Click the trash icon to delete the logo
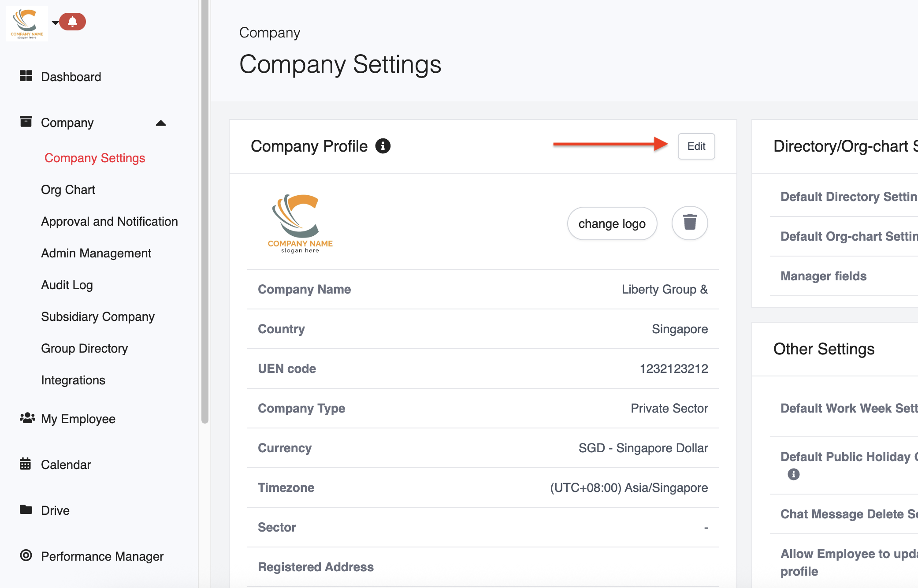918x588 pixels. 690,223
